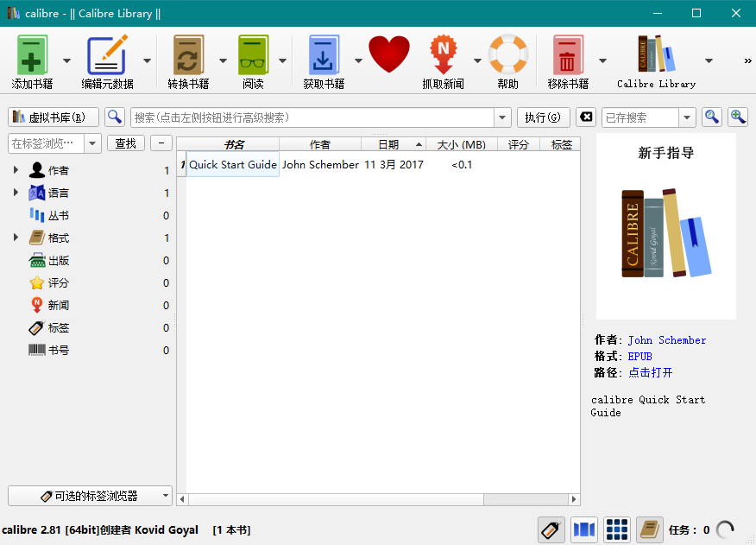Sort by 日期 column header
This screenshot has width=756, height=545.
coord(394,144)
